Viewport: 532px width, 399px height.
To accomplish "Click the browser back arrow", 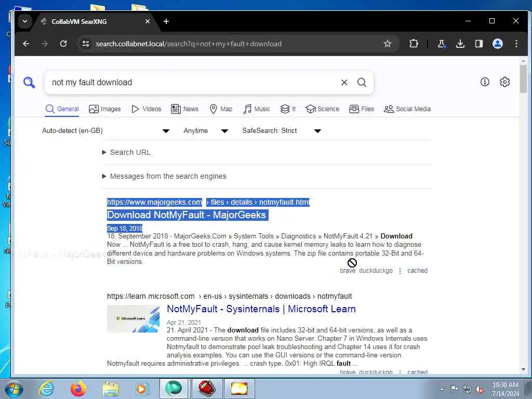I will tap(26, 44).
